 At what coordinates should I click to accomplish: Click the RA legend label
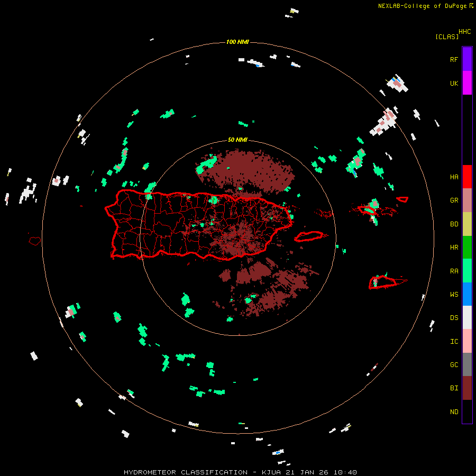(x=454, y=271)
